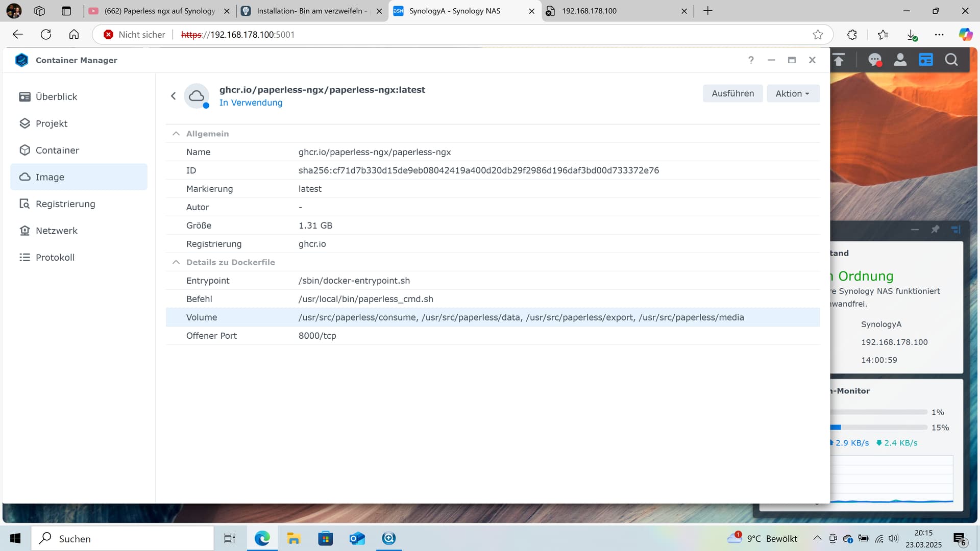Screen dimensions: 980x551
Task: Select the Image sidebar entry
Action: coord(79,177)
